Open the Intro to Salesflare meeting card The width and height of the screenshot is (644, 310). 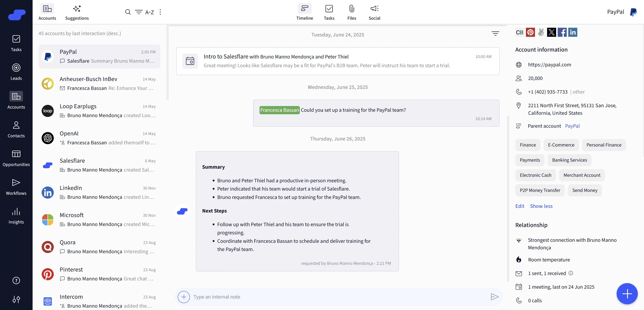[x=338, y=61]
